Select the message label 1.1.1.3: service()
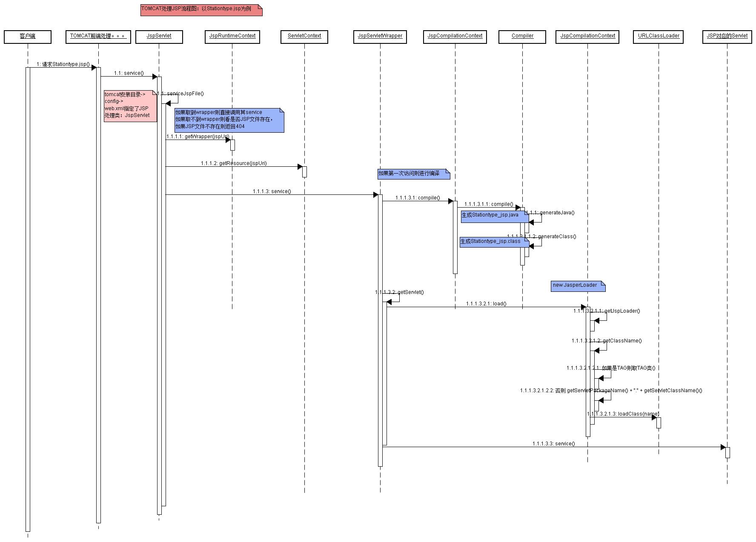The image size is (756, 542). [x=272, y=191]
